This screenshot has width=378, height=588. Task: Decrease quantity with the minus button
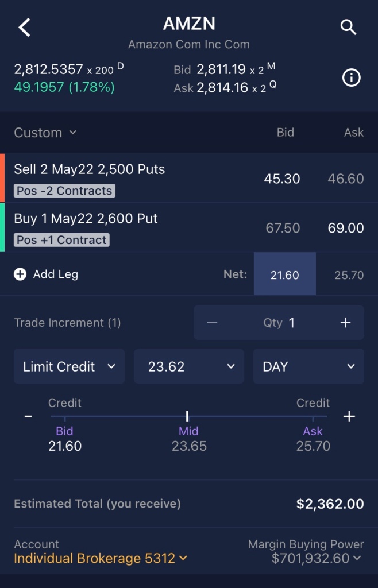click(212, 323)
